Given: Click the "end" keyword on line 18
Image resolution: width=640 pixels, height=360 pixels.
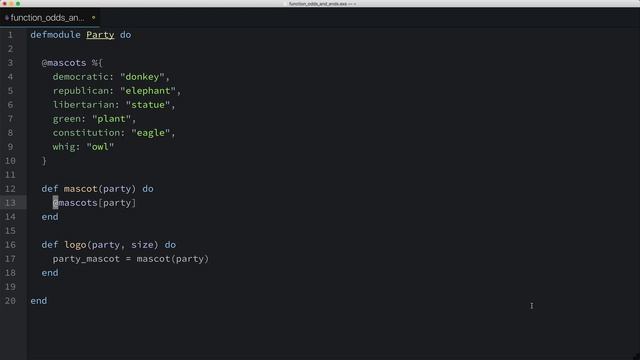Looking at the screenshot, I should click(50, 273).
